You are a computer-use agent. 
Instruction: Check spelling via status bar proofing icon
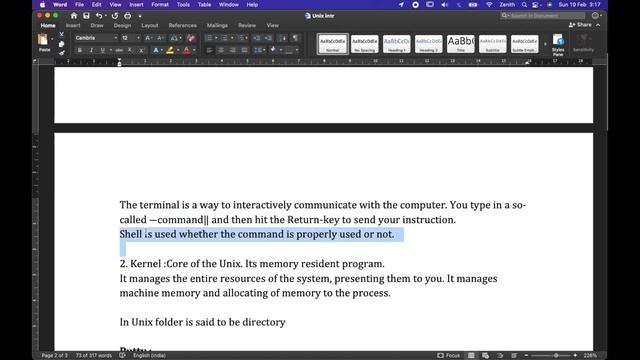[x=122, y=356]
